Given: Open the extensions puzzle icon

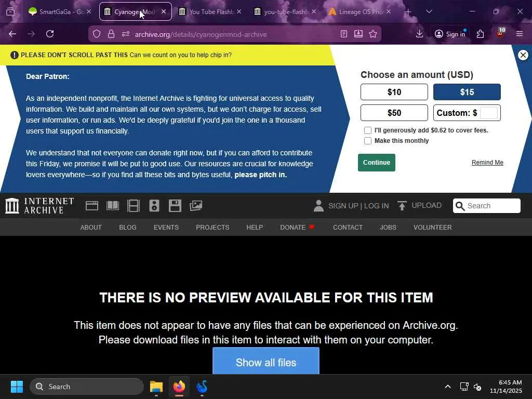Looking at the screenshot, I should click(480, 34).
